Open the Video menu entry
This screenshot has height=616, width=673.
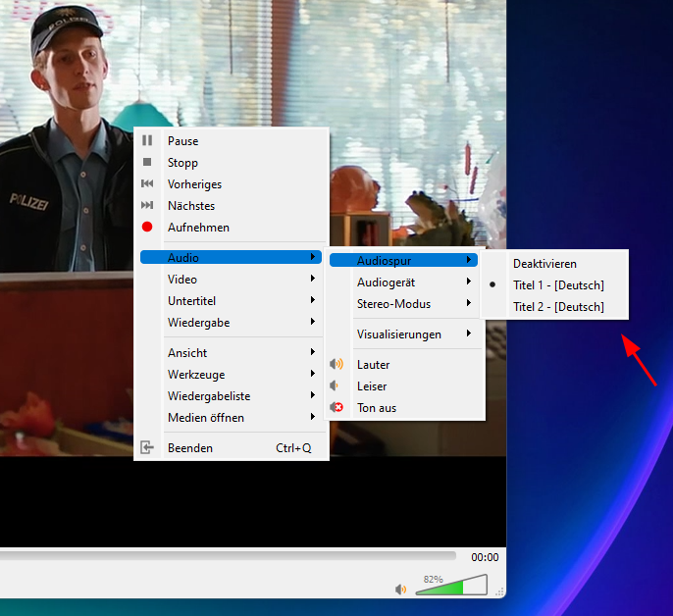click(x=231, y=280)
